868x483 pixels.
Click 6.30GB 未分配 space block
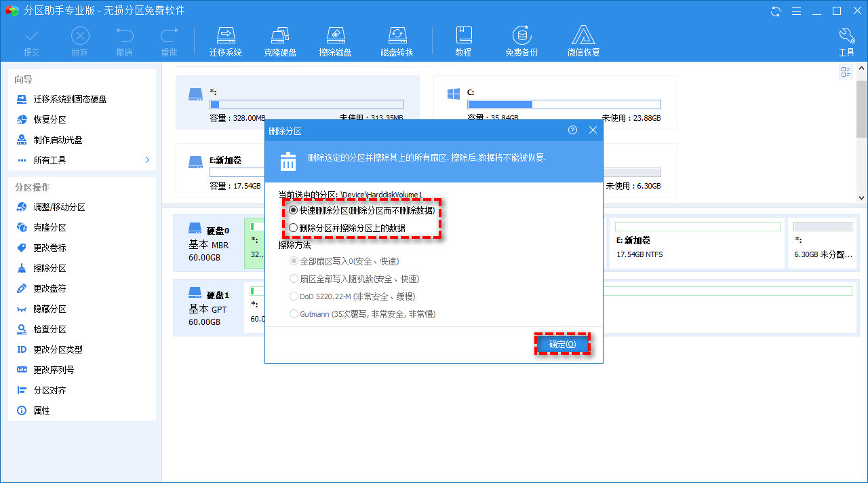(823, 241)
